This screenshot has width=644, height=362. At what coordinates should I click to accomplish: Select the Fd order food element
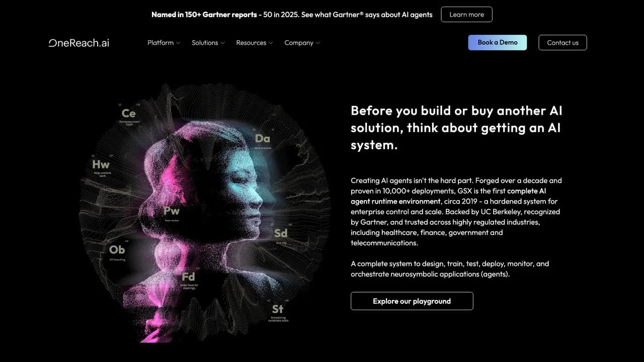coord(189,280)
